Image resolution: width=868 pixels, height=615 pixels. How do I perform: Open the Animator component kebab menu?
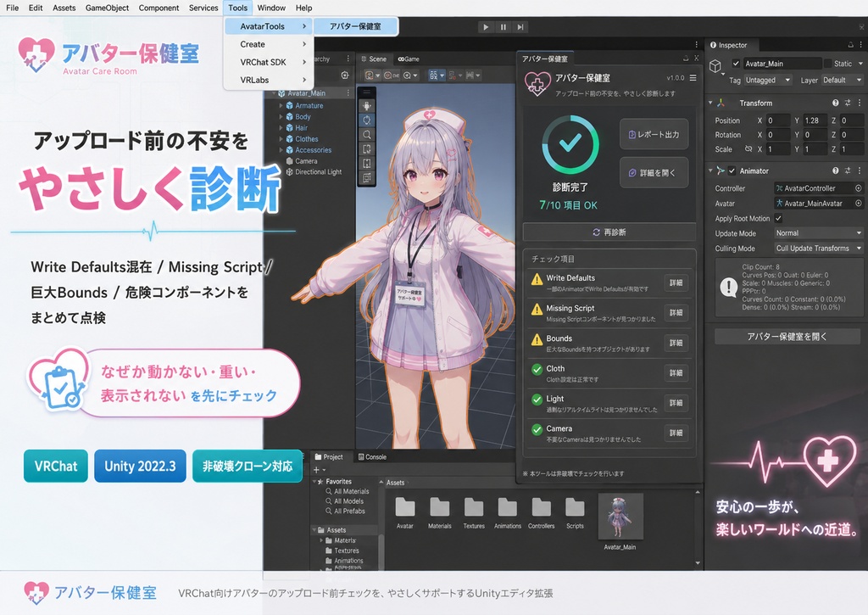click(860, 171)
